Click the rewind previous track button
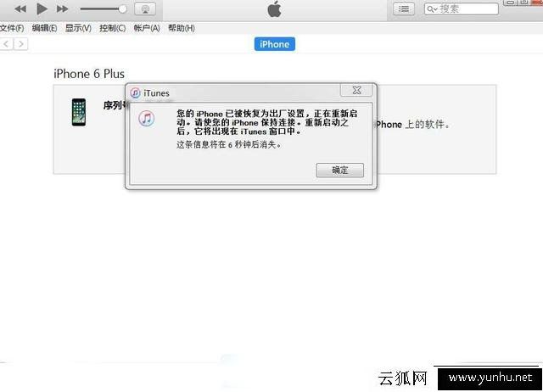This screenshot has height=392, width=543. tap(20, 9)
